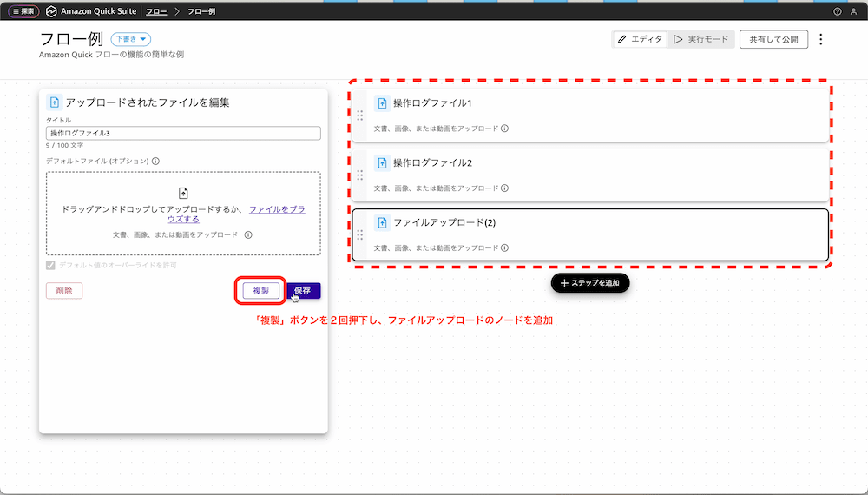This screenshot has height=495, width=868.
Task: Select the ファイルアップロード(2) step title
Action: pyautogui.click(x=444, y=222)
